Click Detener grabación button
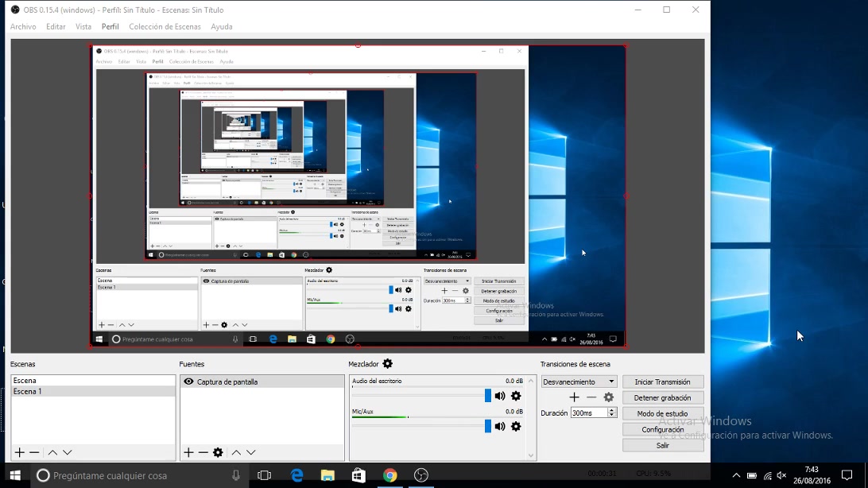Screen dimensions: 868x488 click(662, 397)
